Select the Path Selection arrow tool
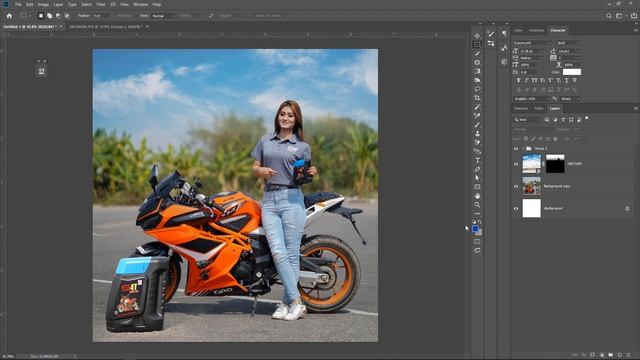 477,178
